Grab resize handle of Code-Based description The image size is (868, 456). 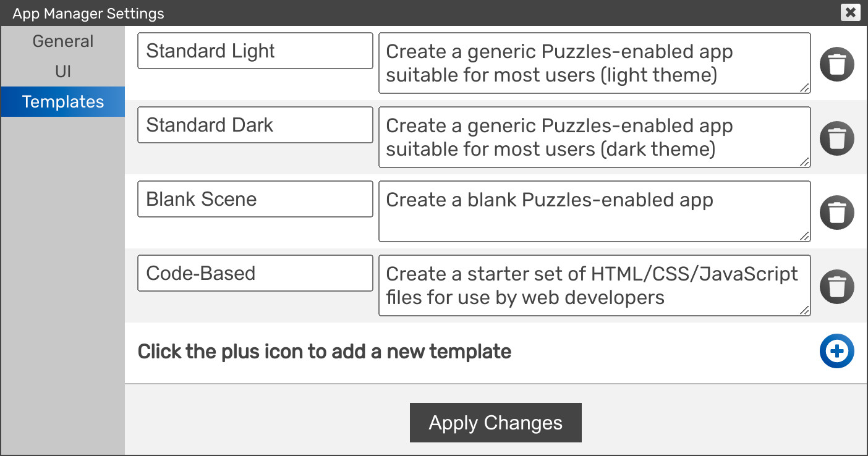coord(805,310)
